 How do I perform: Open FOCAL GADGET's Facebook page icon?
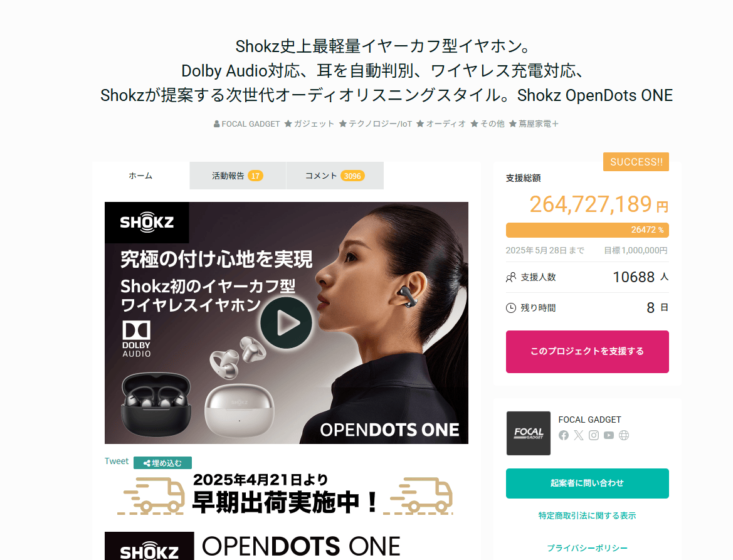tap(564, 435)
